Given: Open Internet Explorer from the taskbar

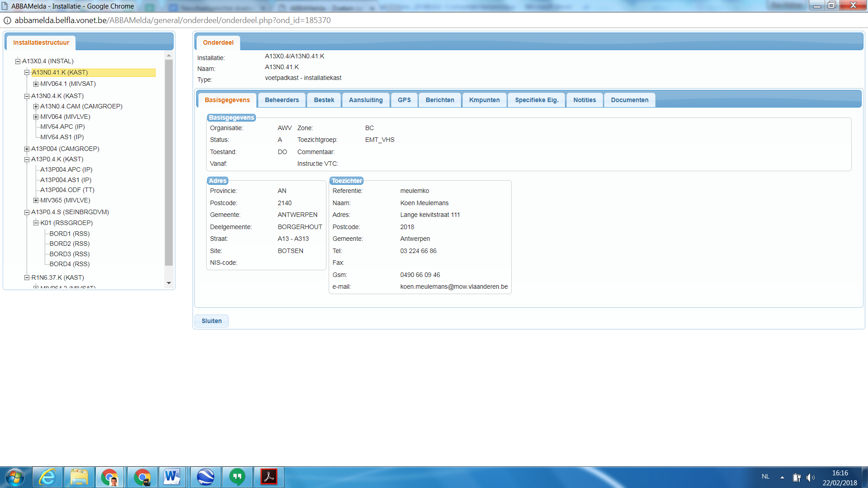Looking at the screenshot, I should 47,477.
